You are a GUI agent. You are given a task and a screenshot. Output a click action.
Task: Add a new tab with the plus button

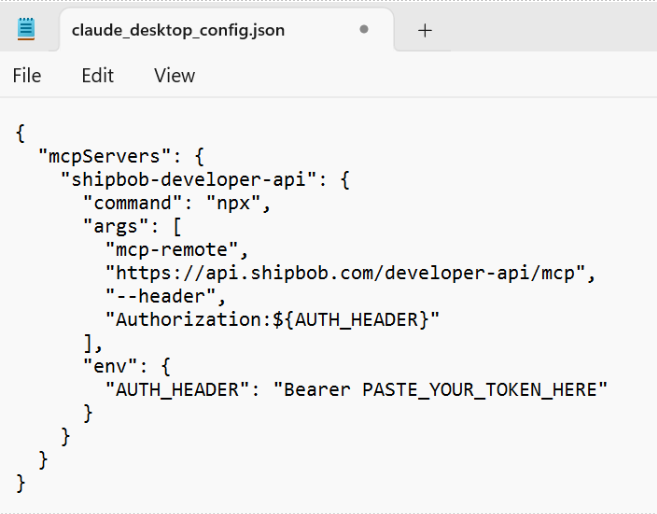click(x=424, y=31)
